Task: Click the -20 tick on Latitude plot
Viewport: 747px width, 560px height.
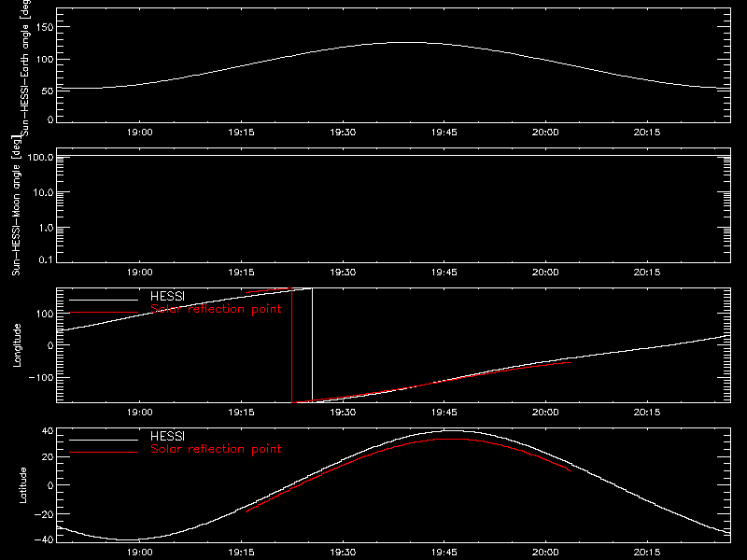Action: [44, 514]
